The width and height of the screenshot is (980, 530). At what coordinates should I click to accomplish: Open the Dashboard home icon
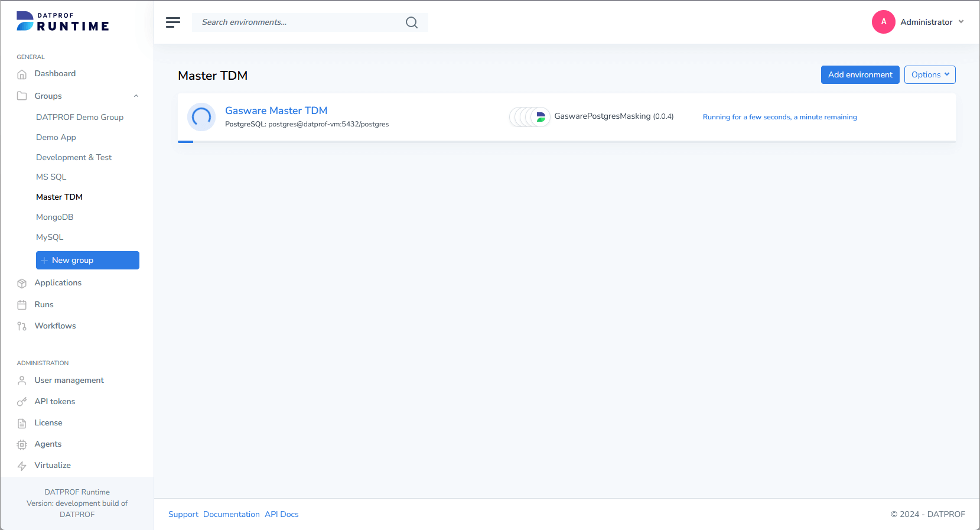[x=22, y=74]
